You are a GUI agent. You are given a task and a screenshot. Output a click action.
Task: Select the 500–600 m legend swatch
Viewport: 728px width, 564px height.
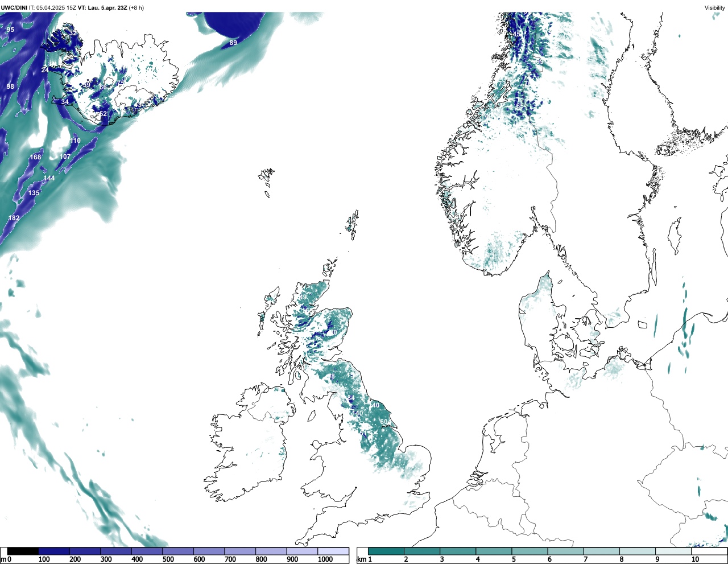coord(178,551)
